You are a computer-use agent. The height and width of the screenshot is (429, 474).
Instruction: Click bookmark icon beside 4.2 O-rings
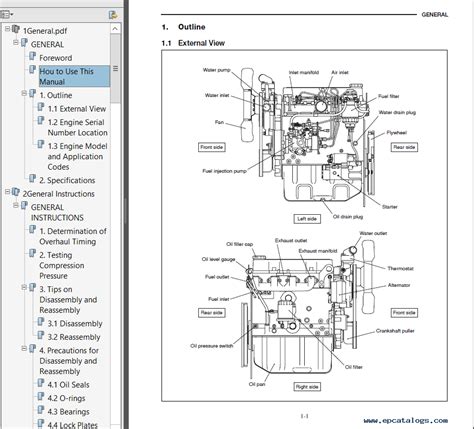click(41, 397)
